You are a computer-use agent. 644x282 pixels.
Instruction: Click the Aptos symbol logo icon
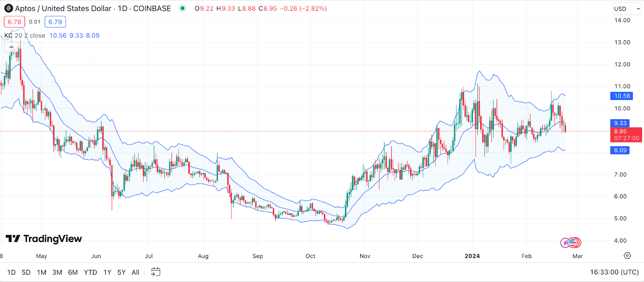[8, 8]
